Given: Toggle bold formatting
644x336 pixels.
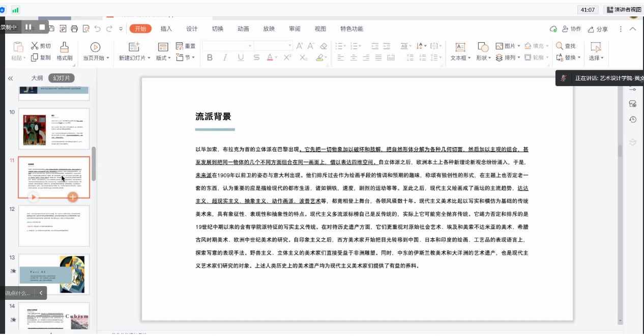Looking at the screenshot, I should [x=210, y=58].
